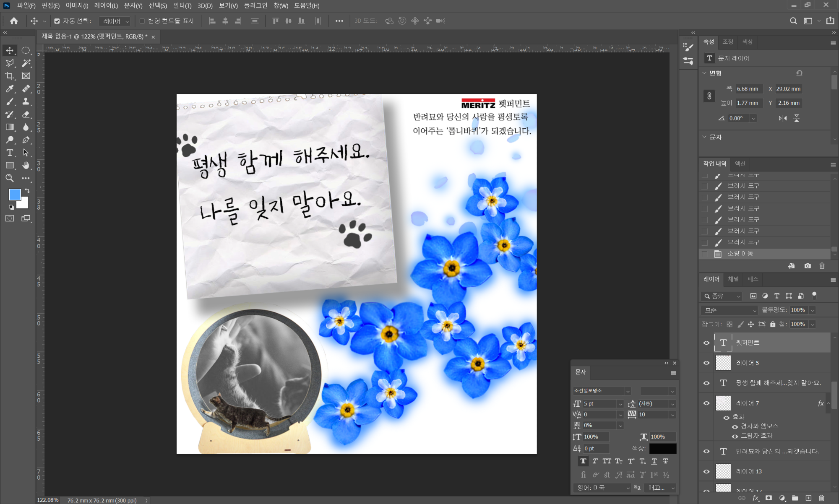Select the Move tool
The height and width of the screenshot is (504, 839).
(10, 50)
